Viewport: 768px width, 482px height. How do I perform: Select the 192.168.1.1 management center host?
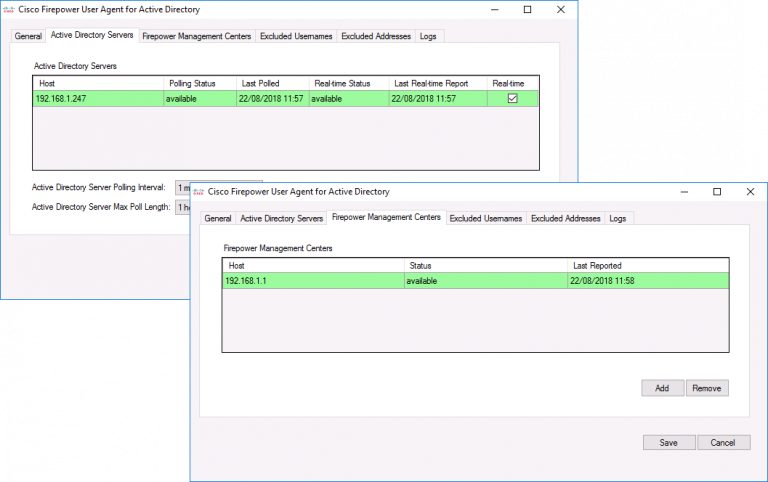pos(313,281)
